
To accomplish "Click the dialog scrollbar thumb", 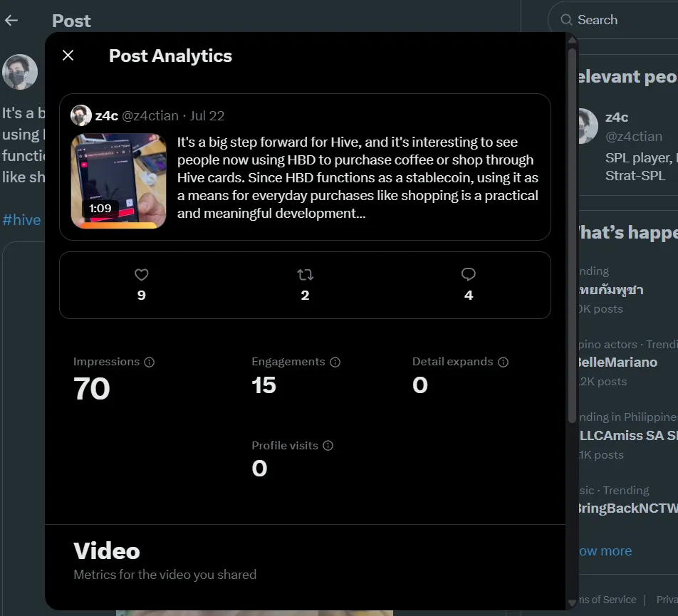I will point(572,236).
